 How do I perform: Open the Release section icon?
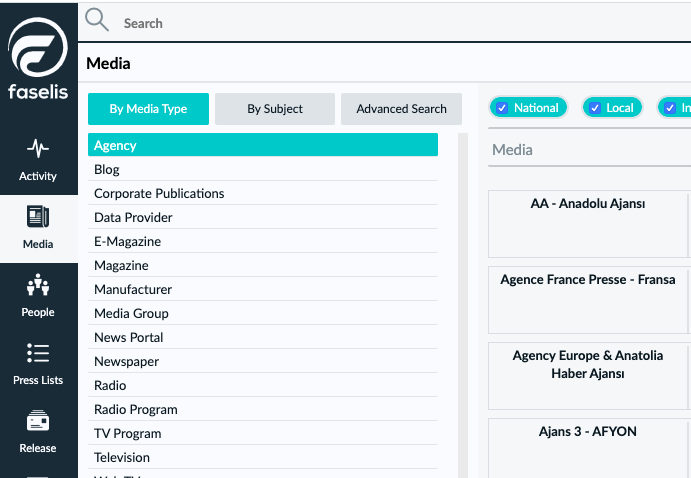tap(38, 420)
